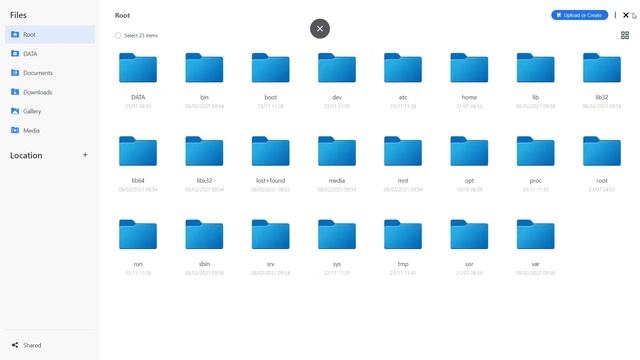Open the root folder in the grid
The image size is (640, 360).
click(602, 151)
